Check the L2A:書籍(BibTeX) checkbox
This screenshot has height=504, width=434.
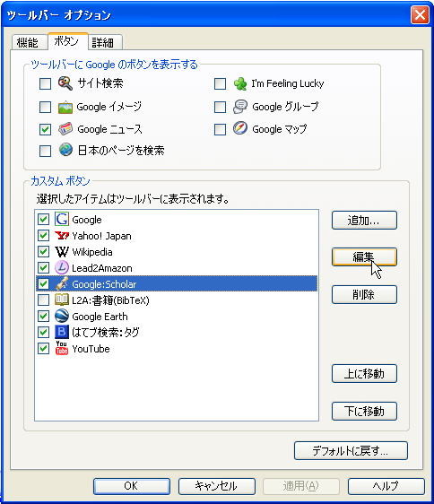pos(43,300)
